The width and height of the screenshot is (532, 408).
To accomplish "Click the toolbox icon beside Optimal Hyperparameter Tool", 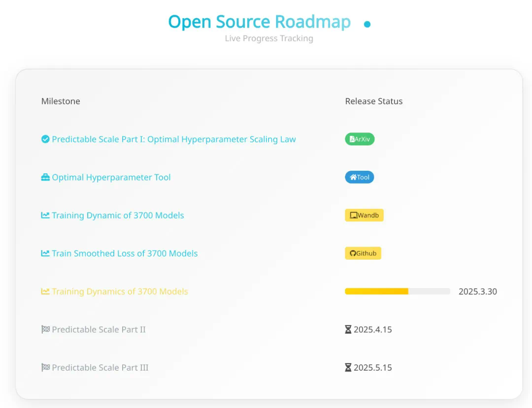I will click(x=45, y=177).
